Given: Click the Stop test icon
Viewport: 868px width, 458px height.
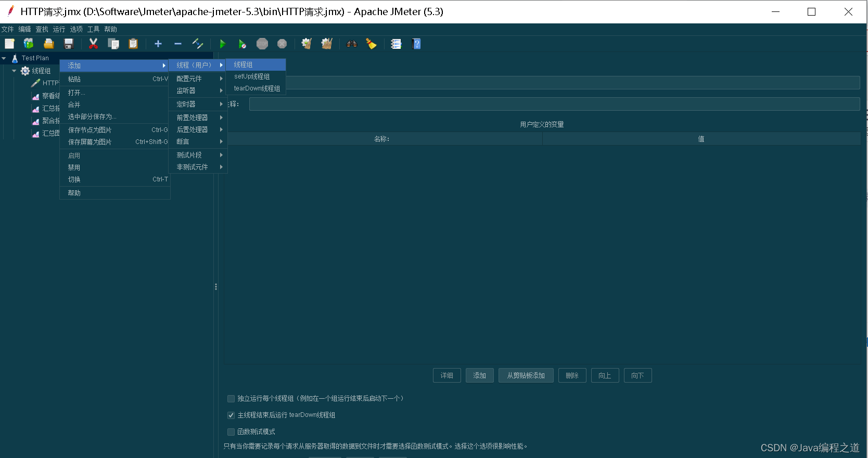Looking at the screenshot, I should coord(262,44).
